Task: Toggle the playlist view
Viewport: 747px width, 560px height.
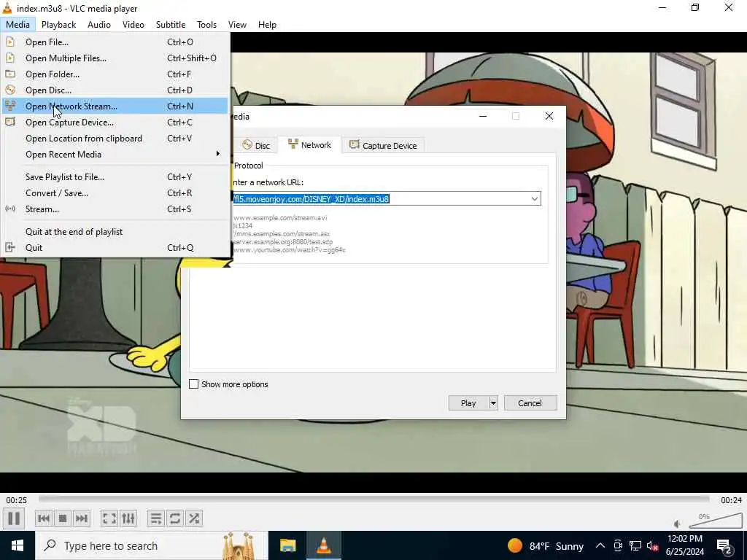Action: click(x=156, y=518)
